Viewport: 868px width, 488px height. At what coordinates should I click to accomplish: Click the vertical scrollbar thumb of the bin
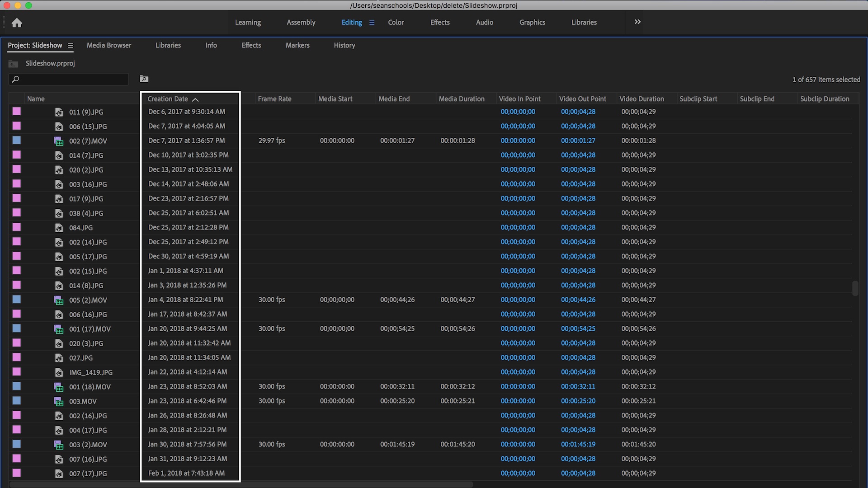pyautogui.click(x=855, y=288)
